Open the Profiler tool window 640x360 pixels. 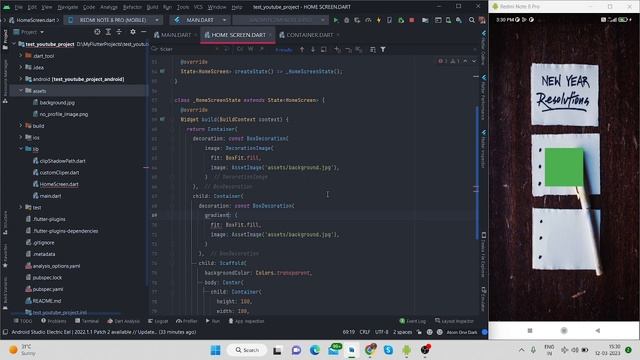pyautogui.click(x=186, y=321)
